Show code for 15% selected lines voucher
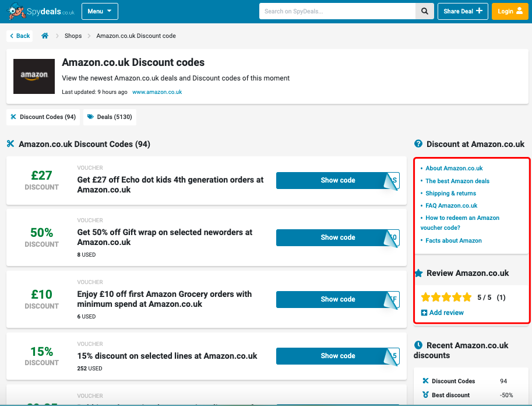This screenshot has width=532, height=406. (x=338, y=356)
